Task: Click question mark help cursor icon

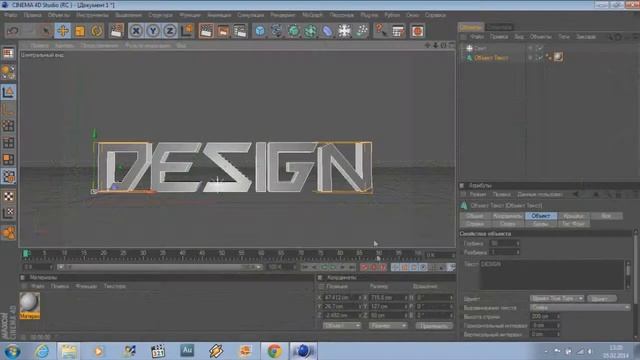Action: pos(380,31)
